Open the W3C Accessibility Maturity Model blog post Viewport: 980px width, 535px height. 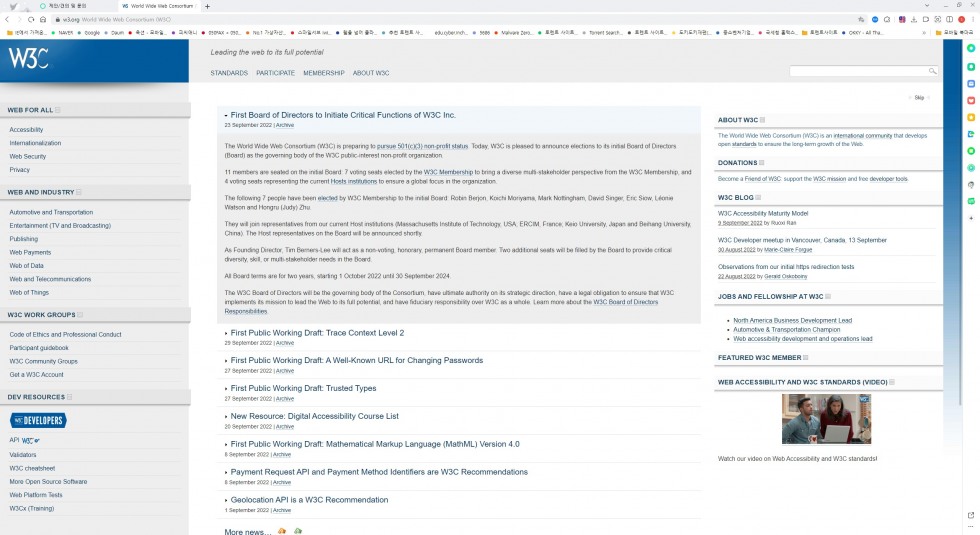pos(762,214)
